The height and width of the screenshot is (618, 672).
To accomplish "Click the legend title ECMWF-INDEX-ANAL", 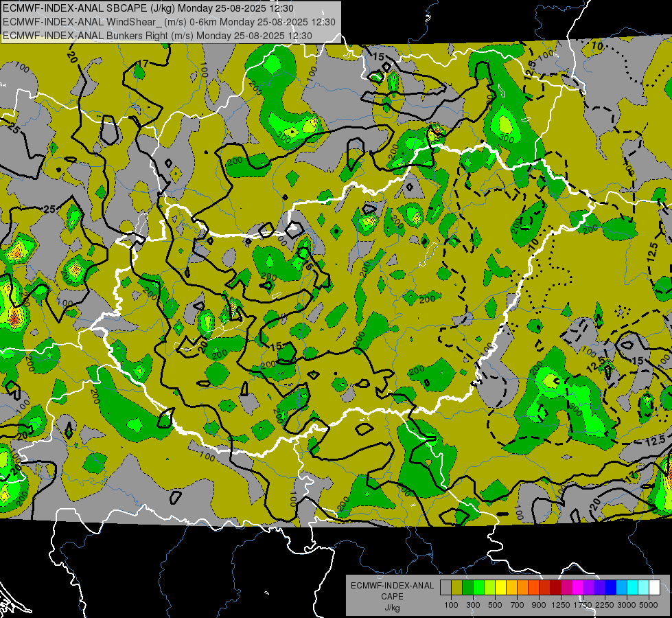I will 392,586.
